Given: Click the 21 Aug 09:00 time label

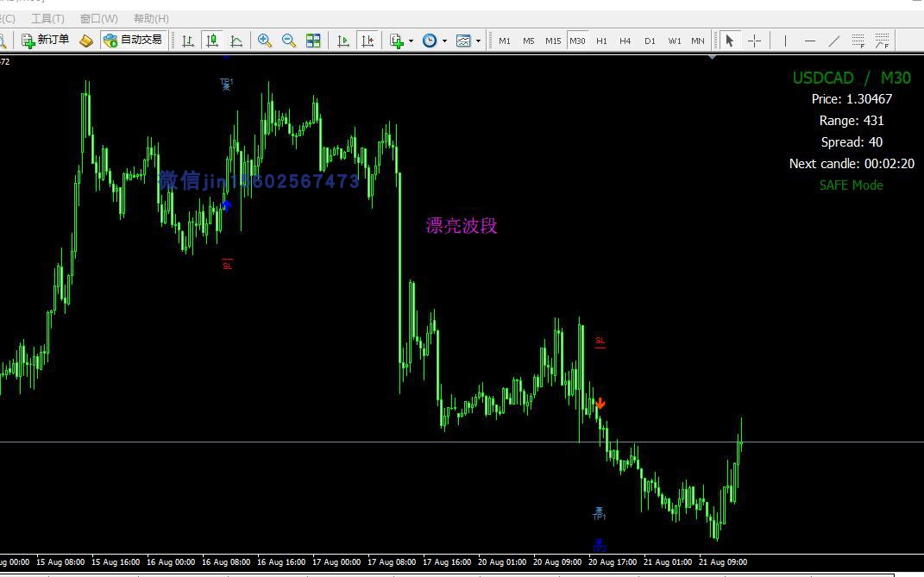Looking at the screenshot, I should point(723,562).
